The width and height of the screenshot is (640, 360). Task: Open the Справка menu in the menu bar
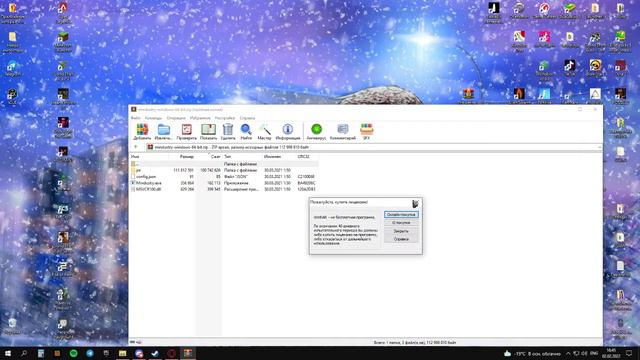[247, 118]
